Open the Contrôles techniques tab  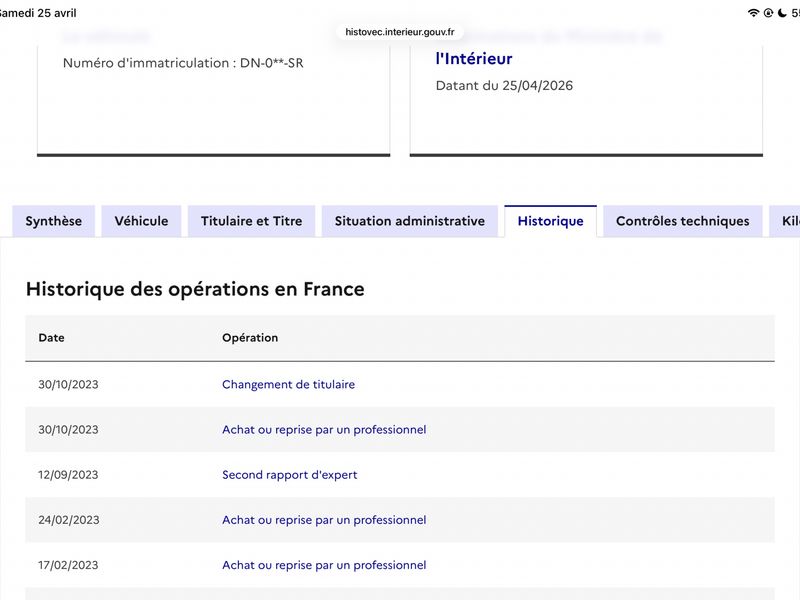682,221
